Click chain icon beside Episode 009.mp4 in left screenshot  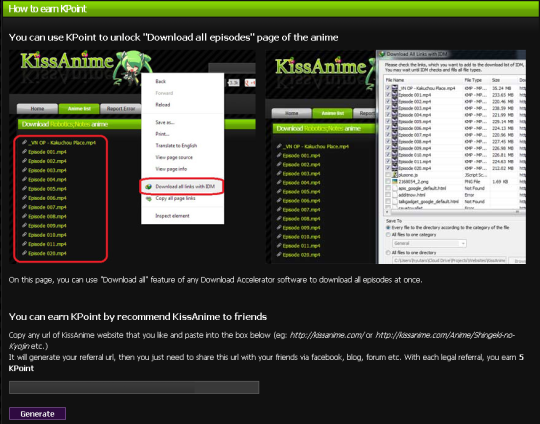pos(24,225)
